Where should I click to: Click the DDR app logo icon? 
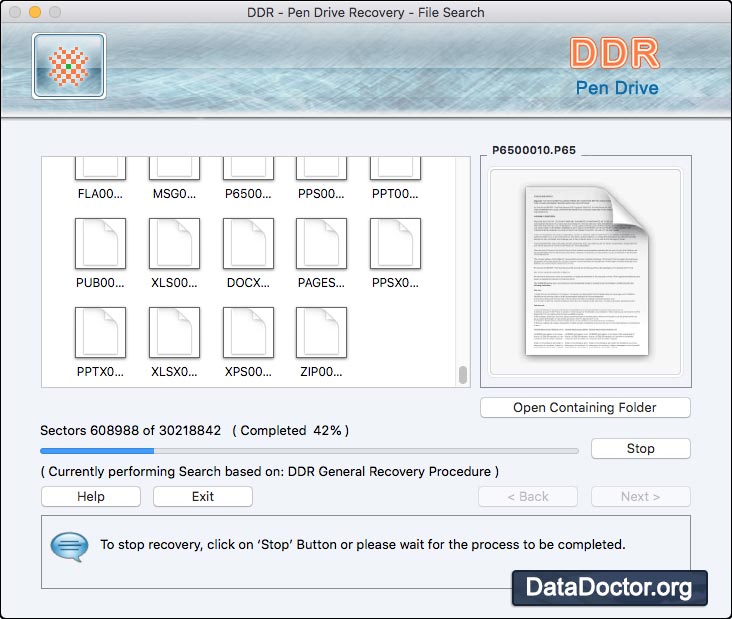coord(69,66)
